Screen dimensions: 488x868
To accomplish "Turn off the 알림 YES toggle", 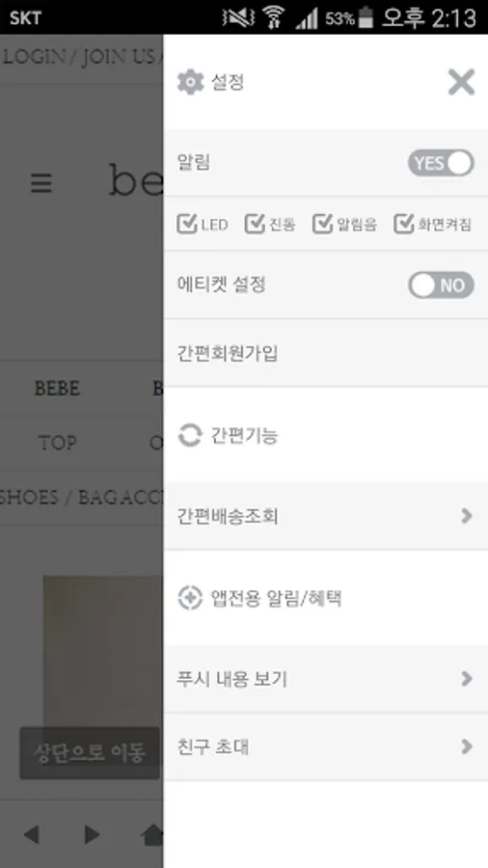I will coord(441,163).
